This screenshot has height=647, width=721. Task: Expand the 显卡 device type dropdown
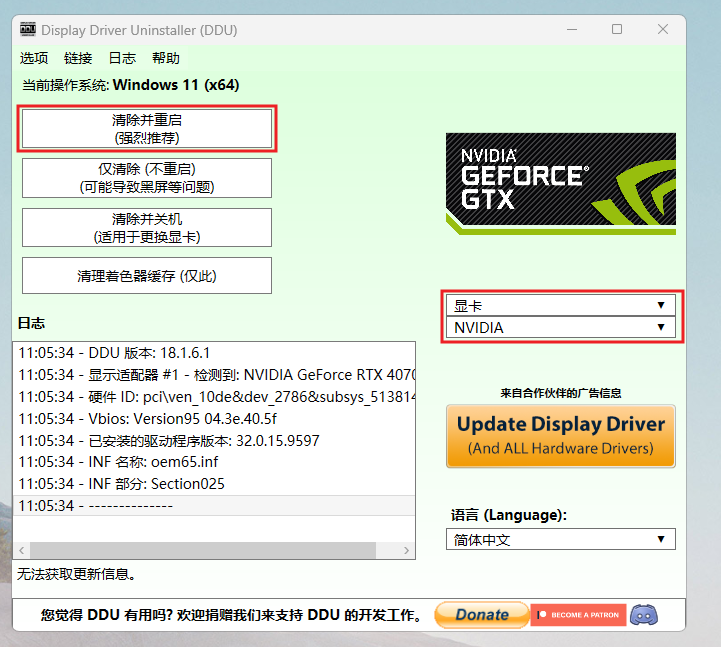tap(561, 305)
